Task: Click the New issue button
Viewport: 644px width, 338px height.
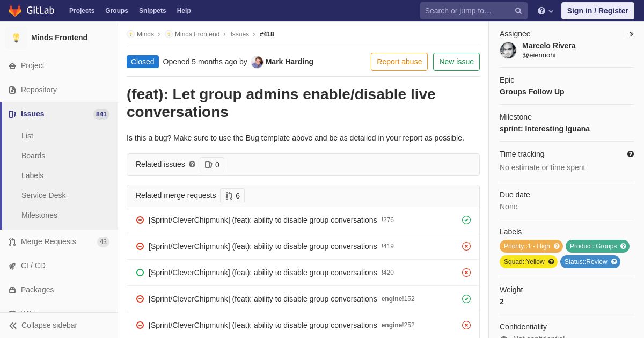Action: click(x=456, y=62)
